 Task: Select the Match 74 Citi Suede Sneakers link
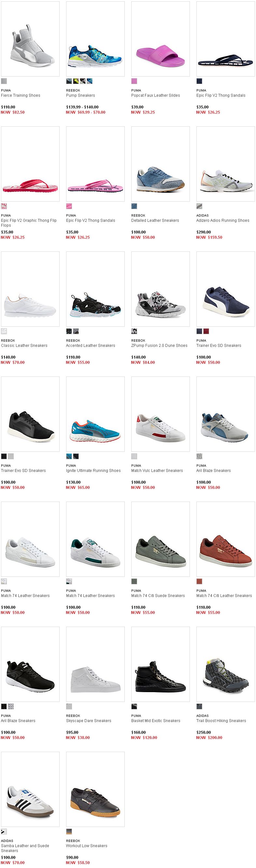point(158,595)
